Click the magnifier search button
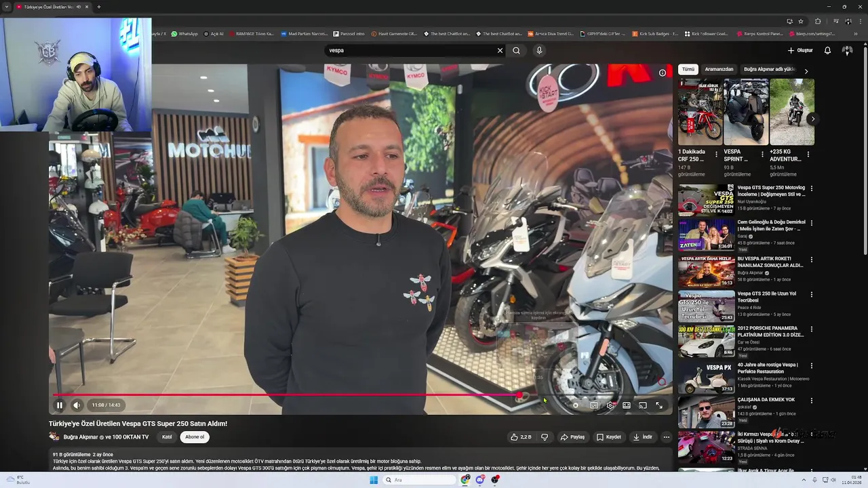Screen dimensions: 868x488 tap(516, 50)
